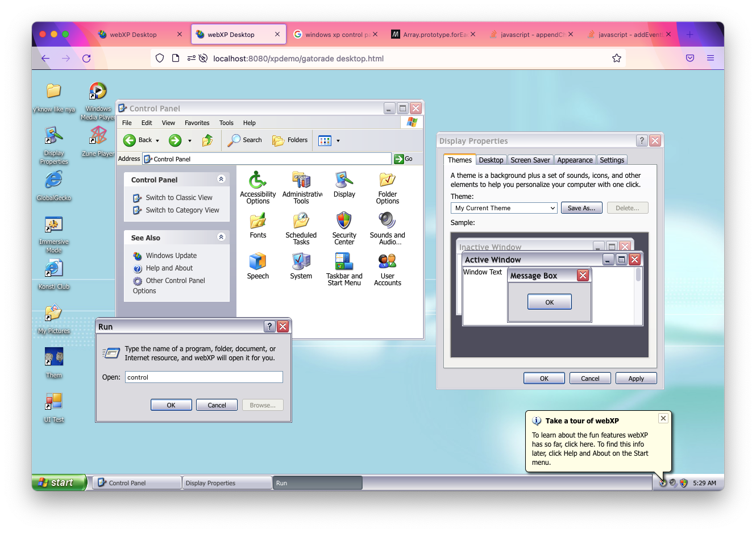Open the Security Center shield icon
756x533 pixels.
(x=344, y=221)
